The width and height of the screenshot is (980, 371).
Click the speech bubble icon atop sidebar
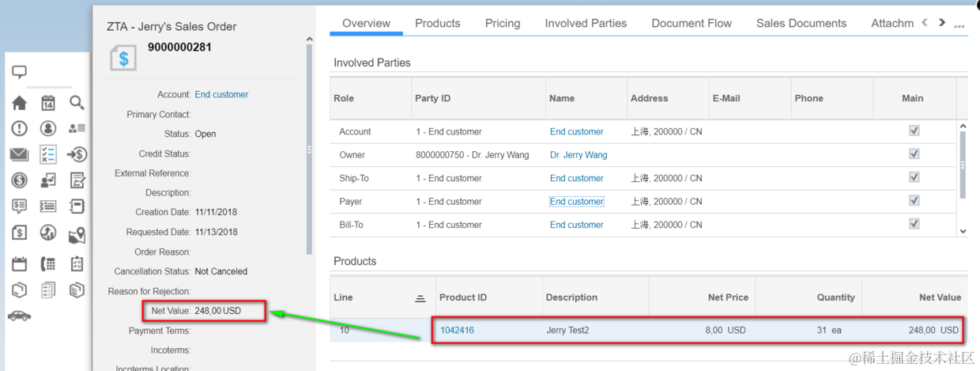pos(19,73)
